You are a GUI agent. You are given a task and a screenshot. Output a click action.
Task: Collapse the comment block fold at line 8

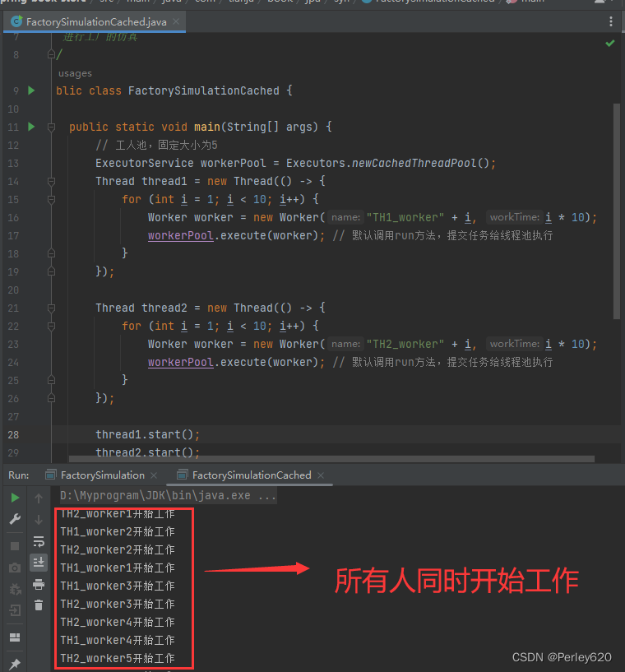(52, 54)
